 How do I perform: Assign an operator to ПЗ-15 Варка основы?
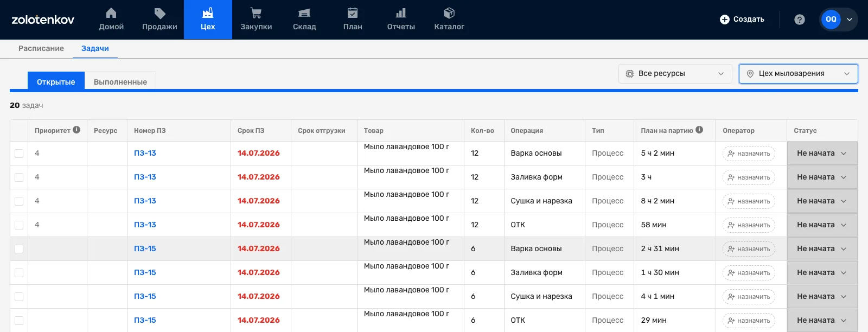coord(749,249)
